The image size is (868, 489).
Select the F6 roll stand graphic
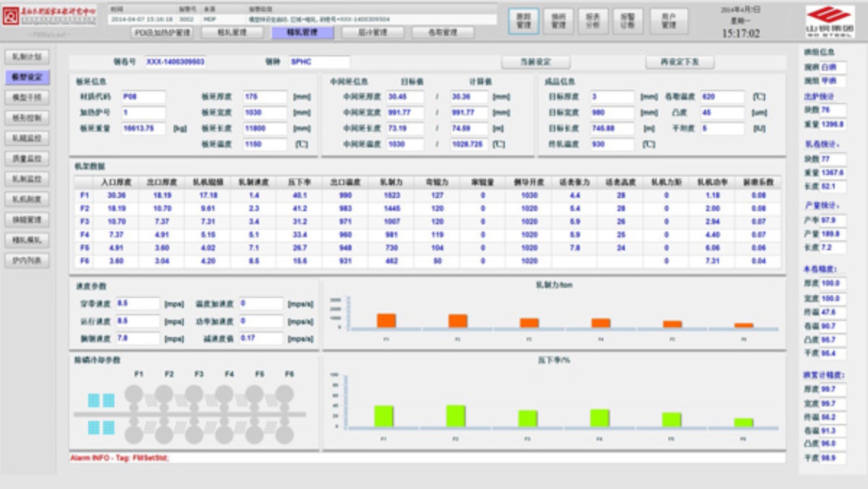[284, 414]
